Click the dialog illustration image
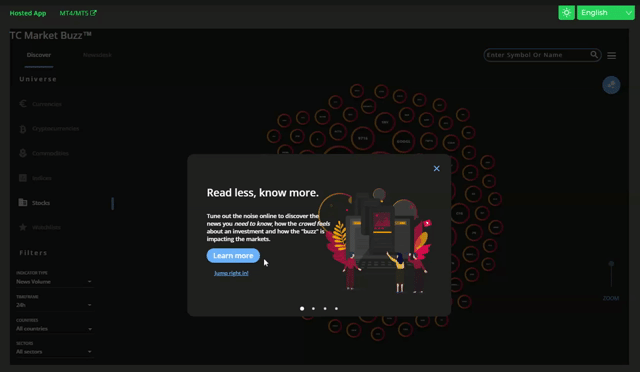640x372 pixels. tap(376, 241)
